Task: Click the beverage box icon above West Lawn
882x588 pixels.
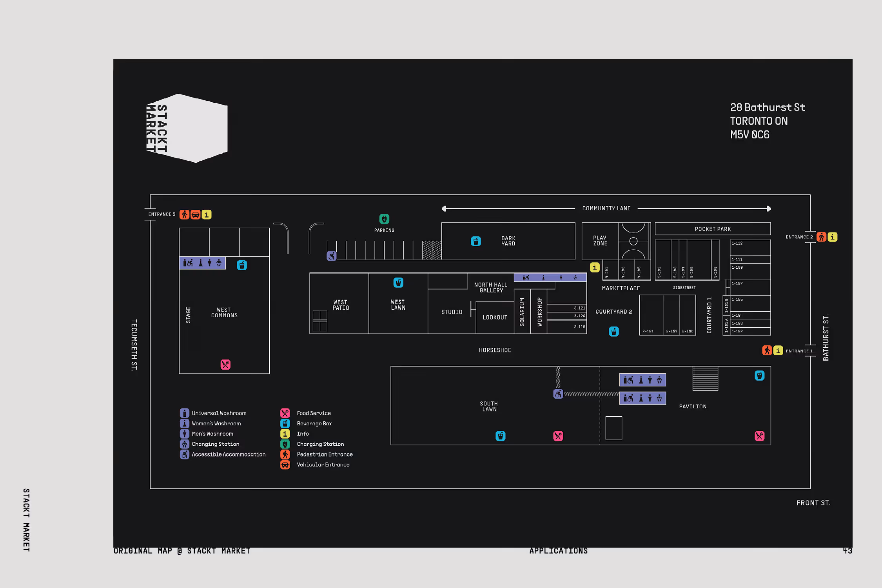Action: point(398,283)
